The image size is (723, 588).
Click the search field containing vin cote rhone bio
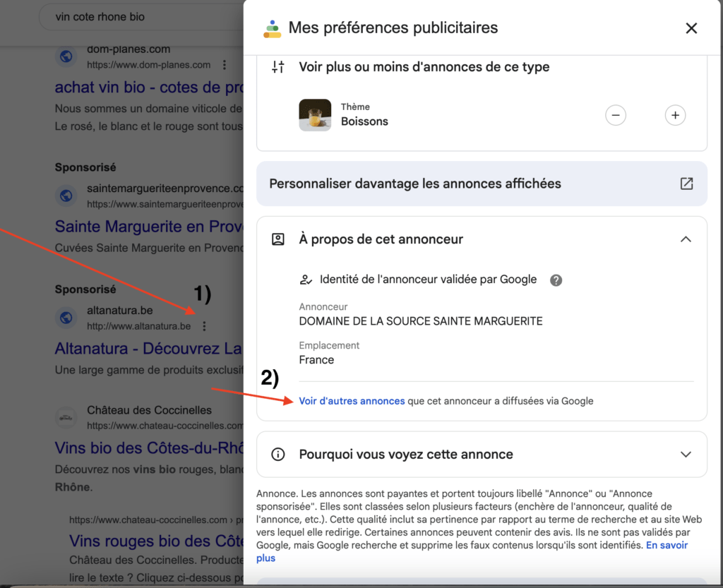coord(141,17)
